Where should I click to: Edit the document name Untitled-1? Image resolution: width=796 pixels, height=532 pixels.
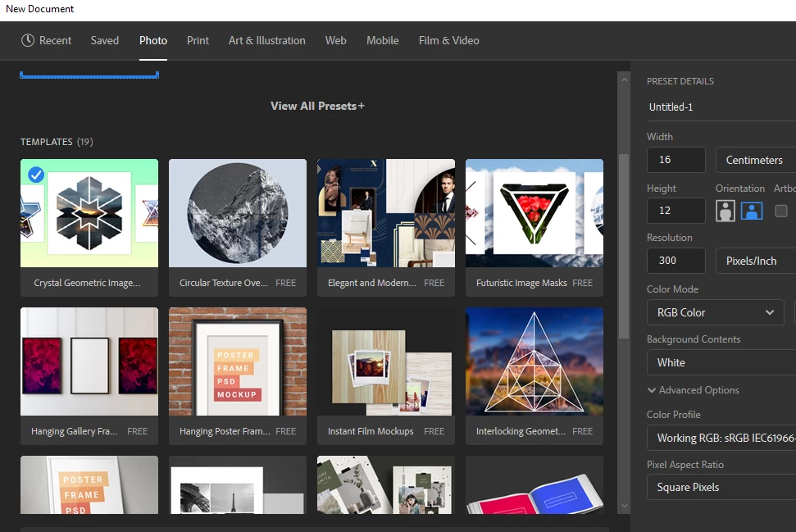pos(721,107)
